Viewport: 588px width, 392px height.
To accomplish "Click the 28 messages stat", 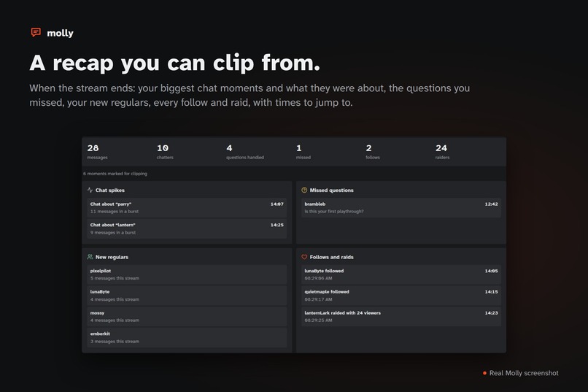I will pos(97,152).
